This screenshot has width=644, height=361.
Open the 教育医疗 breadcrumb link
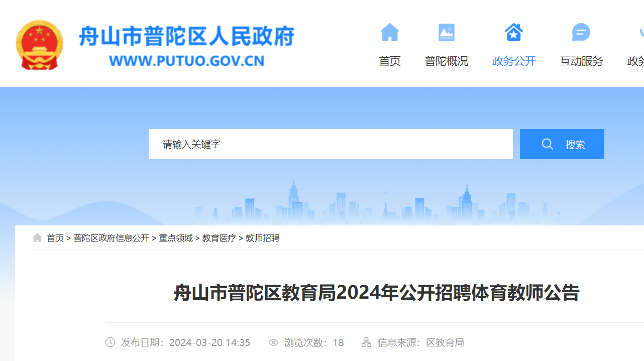click(219, 238)
